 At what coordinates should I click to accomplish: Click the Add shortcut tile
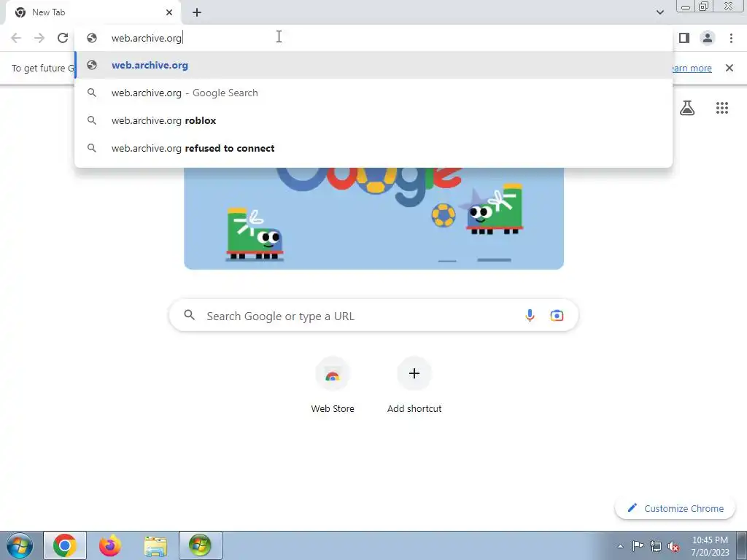pos(414,386)
